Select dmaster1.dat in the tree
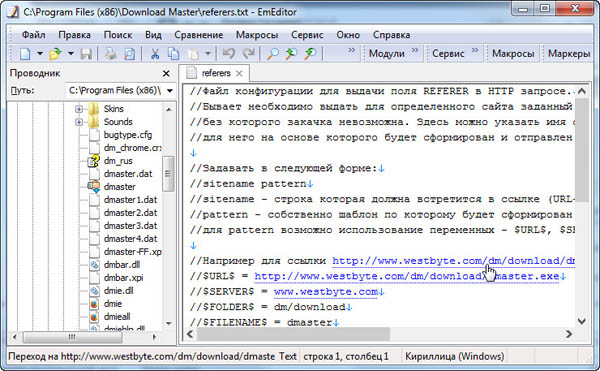600x371 pixels. [130, 200]
